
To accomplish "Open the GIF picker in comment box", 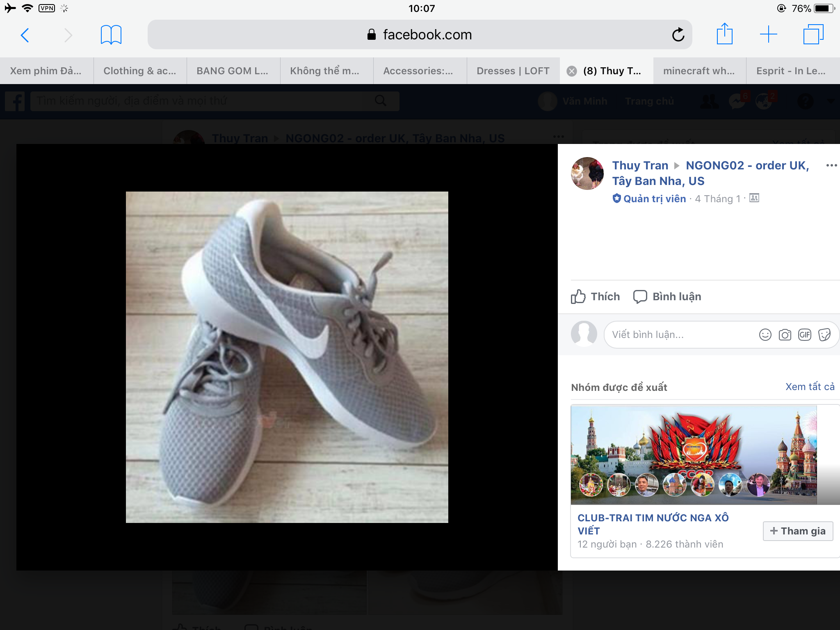I will click(x=804, y=335).
